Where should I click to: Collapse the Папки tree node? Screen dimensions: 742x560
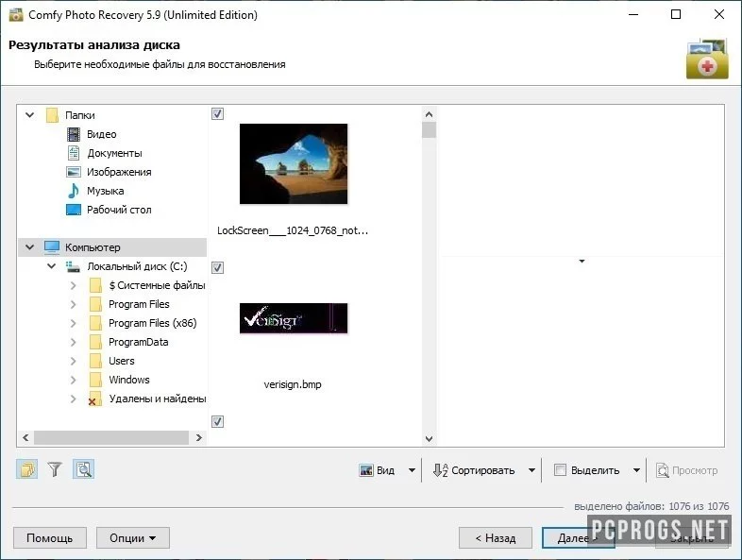[x=30, y=115]
